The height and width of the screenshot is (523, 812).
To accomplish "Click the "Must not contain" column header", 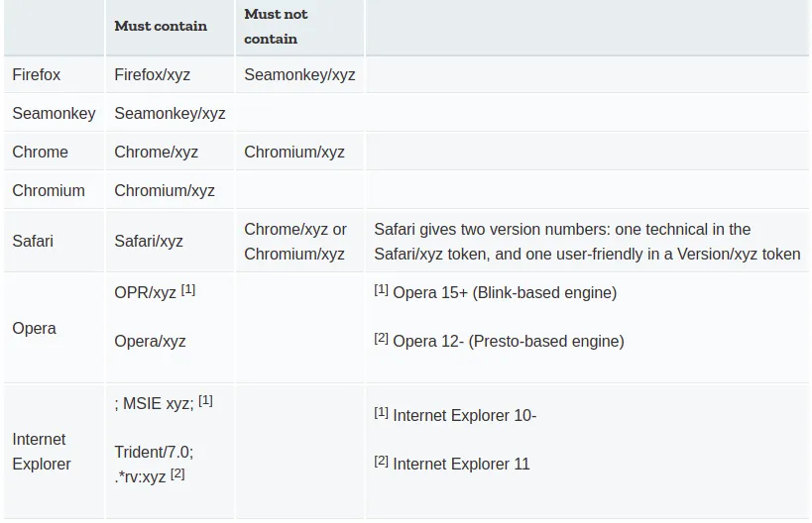I will click(276, 27).
